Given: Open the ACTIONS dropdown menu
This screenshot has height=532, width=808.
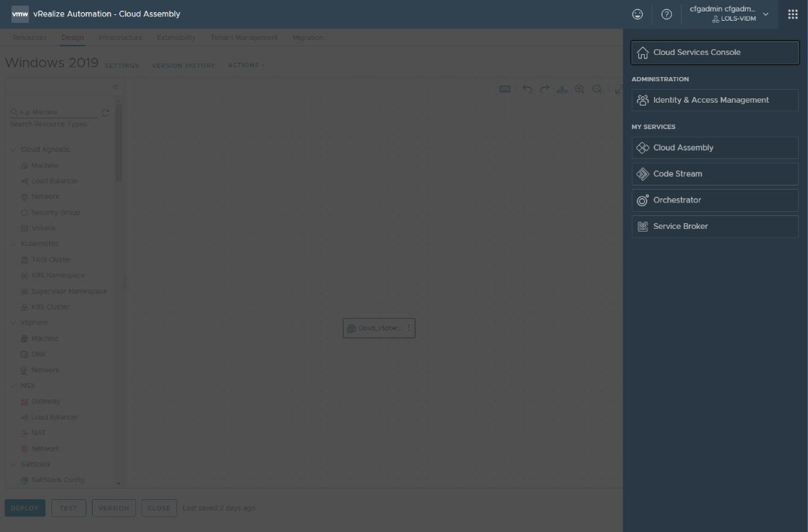Looking at the screenshot, I should pyautogui.click(x=246, y=65).
